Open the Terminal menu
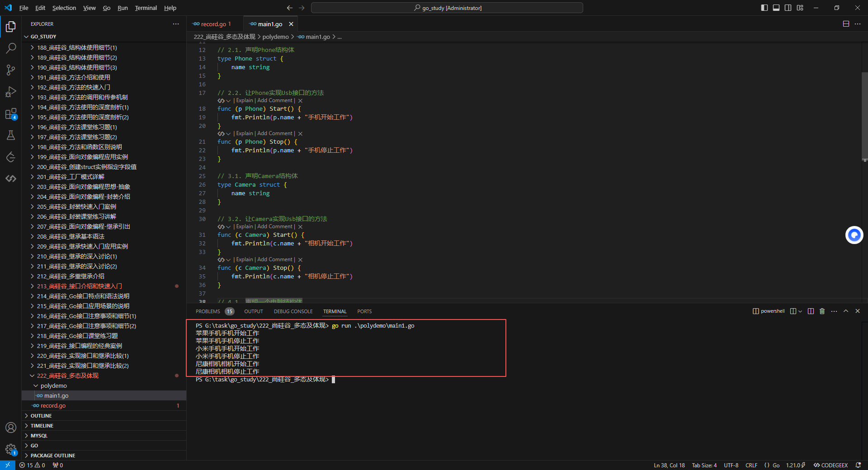 pos(146,8)
